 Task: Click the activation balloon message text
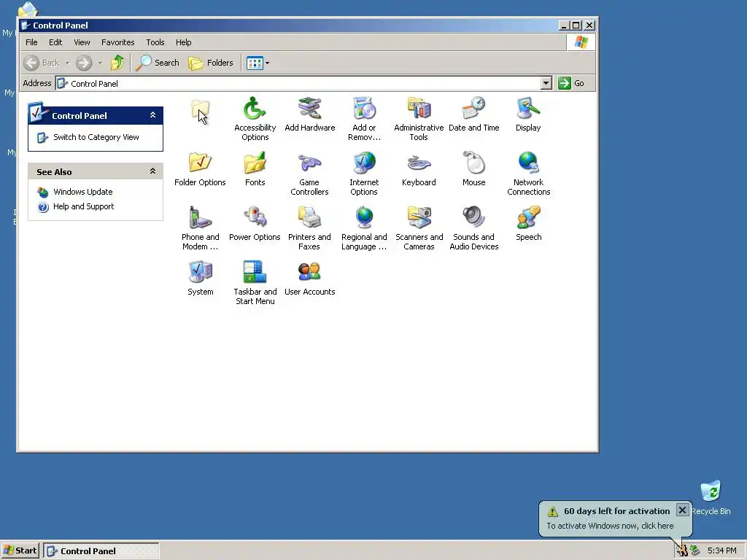coord(610,526)
